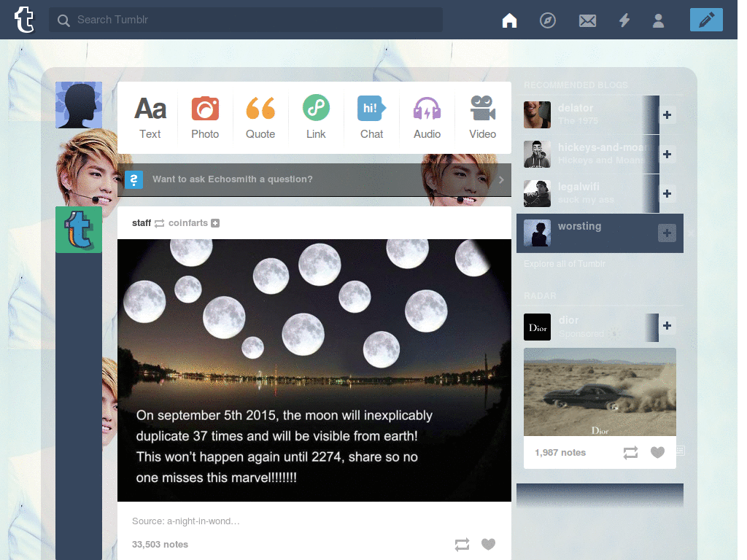Click the blue compose pencil button

[706, 20]
